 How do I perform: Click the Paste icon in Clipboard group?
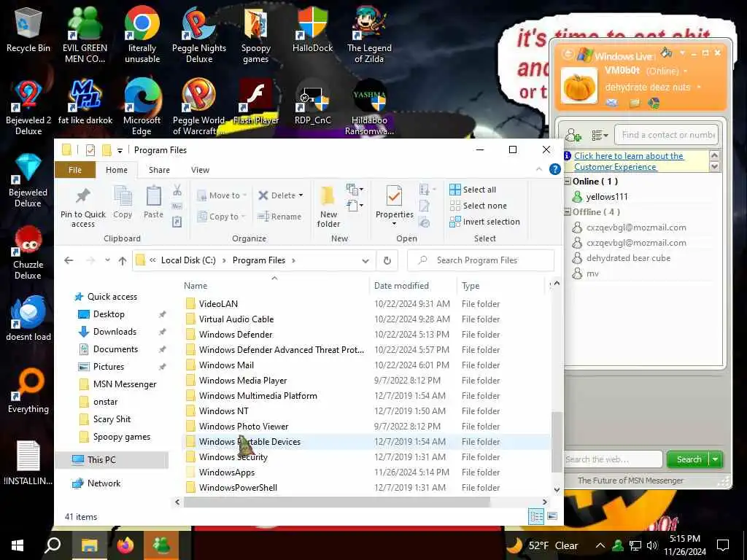pos(153,202)
